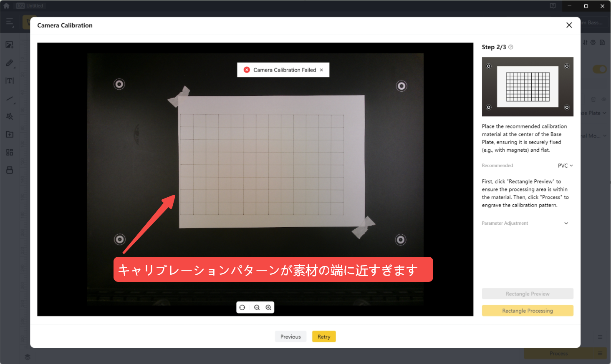Toggle the eye visibility icon in the right panel
The width and height of the screenshot is (611, 364).
point(603,99)
